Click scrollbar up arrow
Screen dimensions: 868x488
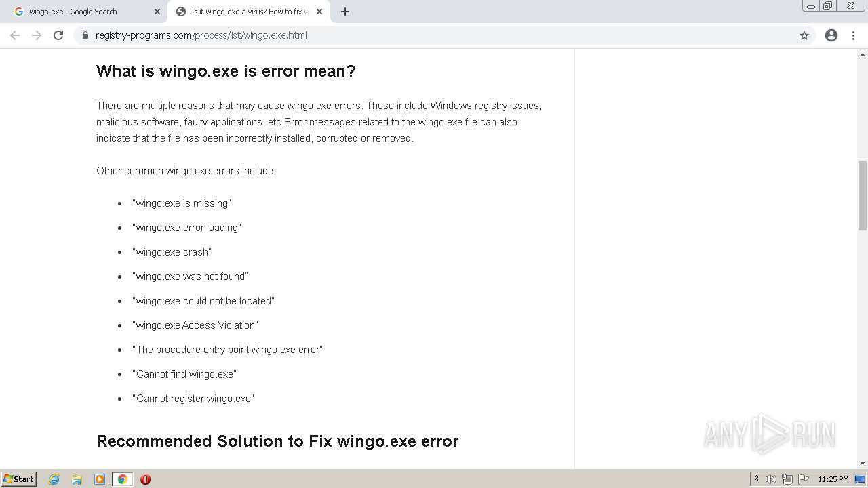863,54
